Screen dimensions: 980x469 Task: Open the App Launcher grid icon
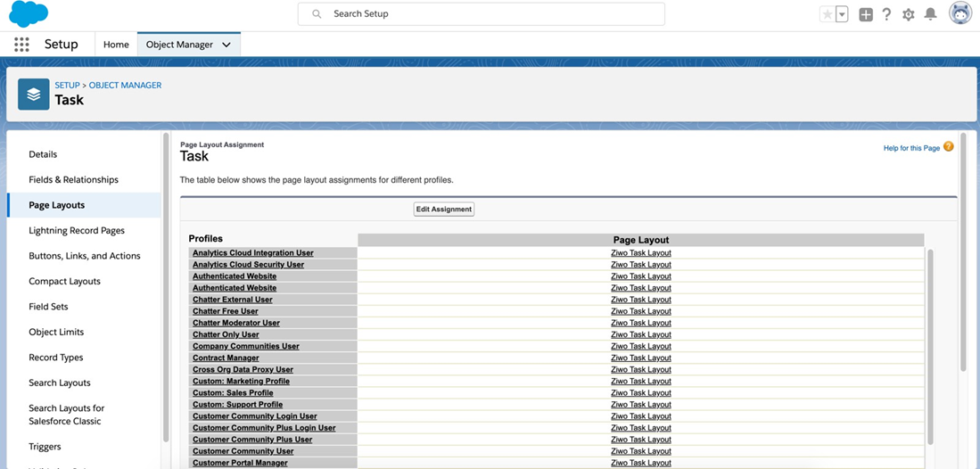click(x=21, y=45)
